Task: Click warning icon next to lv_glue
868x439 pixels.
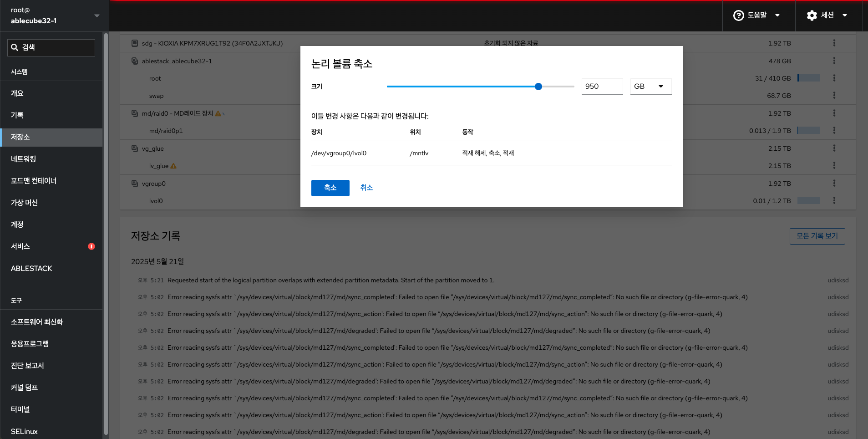Action: pyautogui.click(x=173, y=166)
